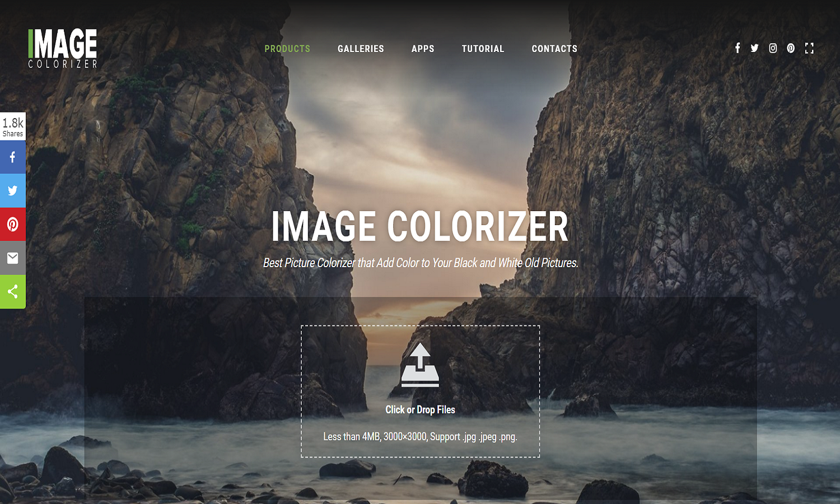Screen dimensions: 840x504
Task: Share via email using the sidebar envelope icon
Action: [x=12, y=258]
